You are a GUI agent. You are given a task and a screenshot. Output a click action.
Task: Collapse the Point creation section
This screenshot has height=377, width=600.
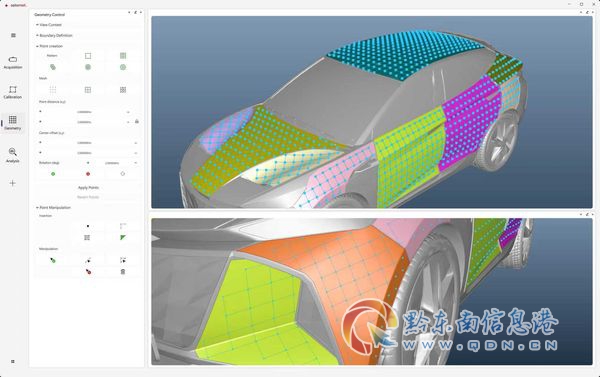(50, 46)
